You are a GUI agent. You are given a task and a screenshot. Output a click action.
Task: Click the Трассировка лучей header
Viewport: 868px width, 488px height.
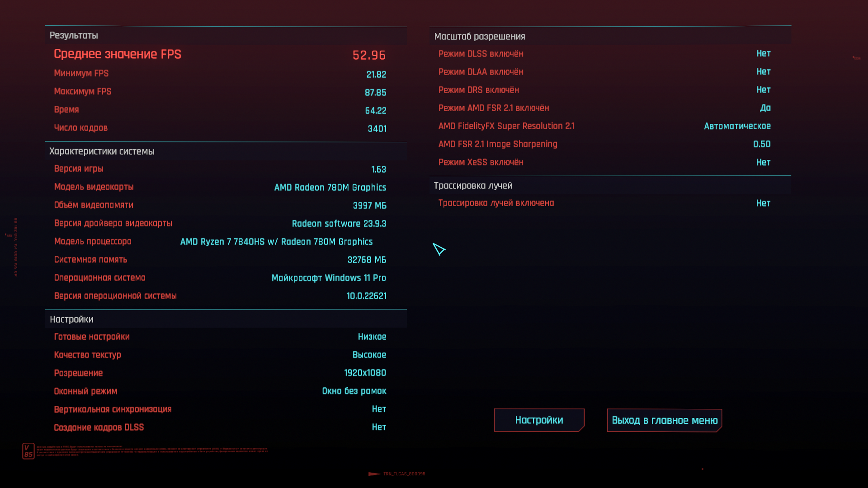[473, 186]
